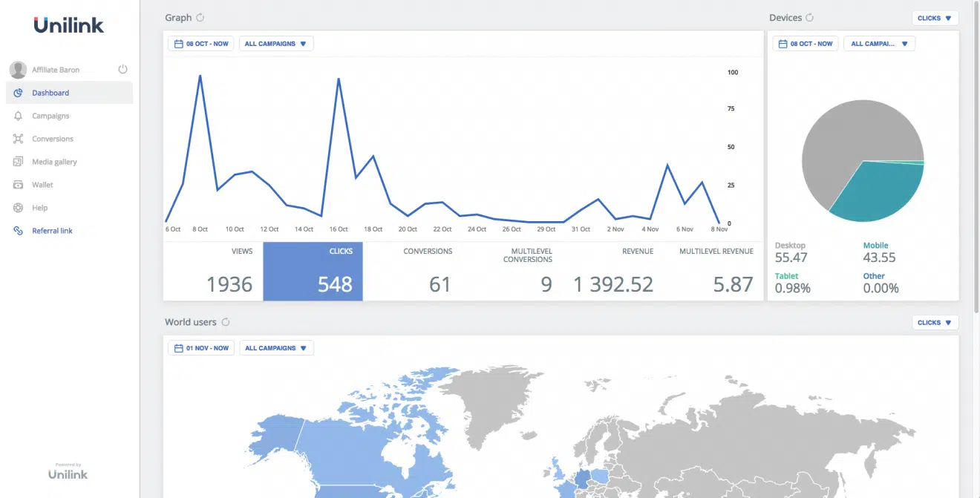Open Graph date range 08 OCT - NOW
The image size is (980, 498).
(x=201, y=44)
